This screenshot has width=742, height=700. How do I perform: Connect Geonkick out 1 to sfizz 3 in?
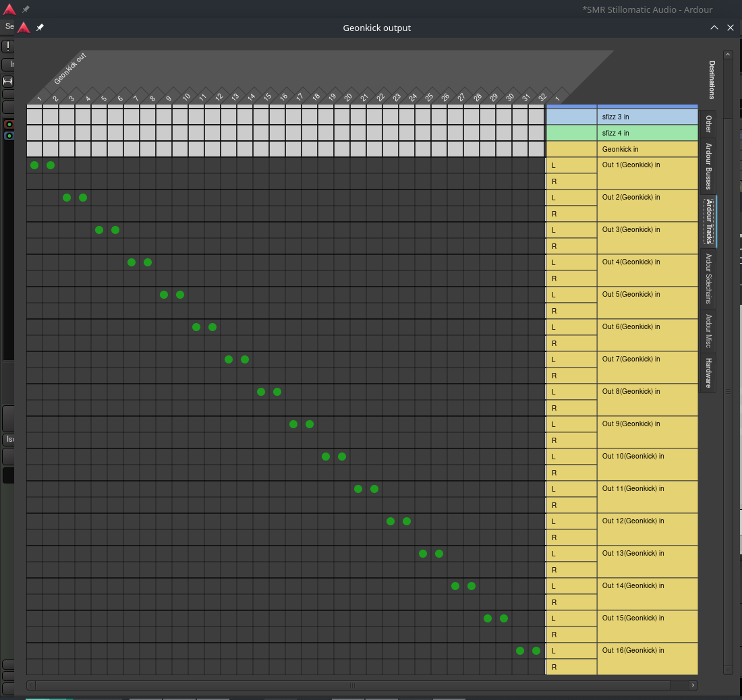34,117
